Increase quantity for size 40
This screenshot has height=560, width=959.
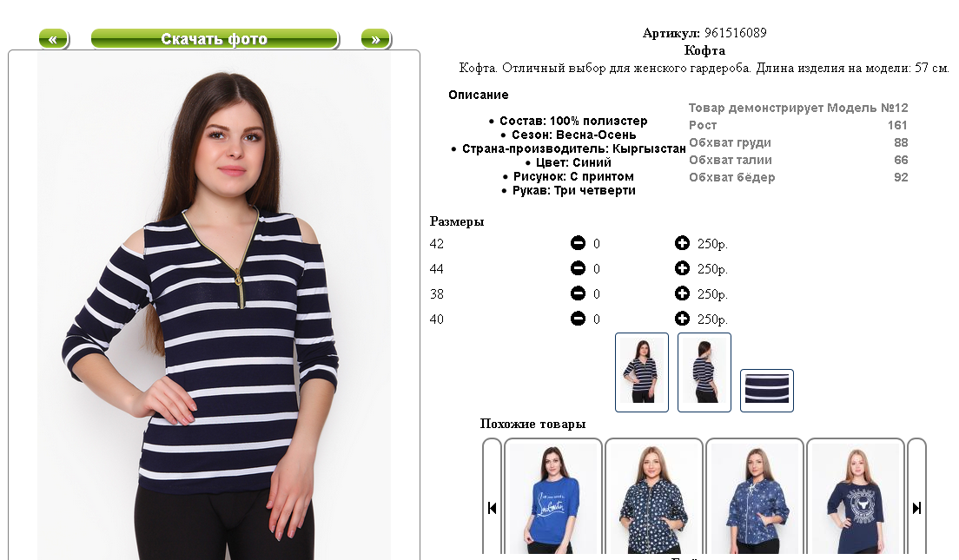pos(682,319)
